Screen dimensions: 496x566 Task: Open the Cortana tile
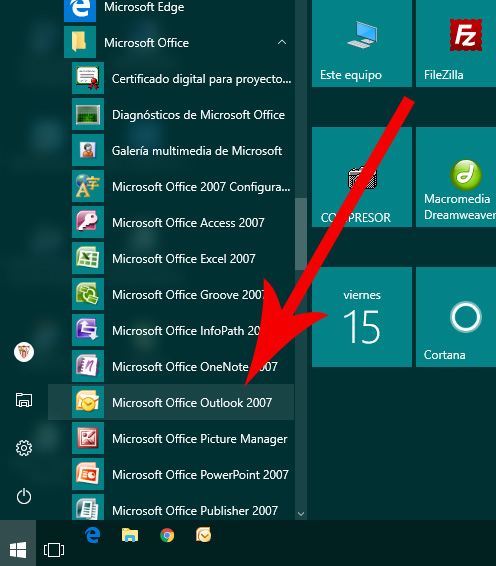click(456, 317)
